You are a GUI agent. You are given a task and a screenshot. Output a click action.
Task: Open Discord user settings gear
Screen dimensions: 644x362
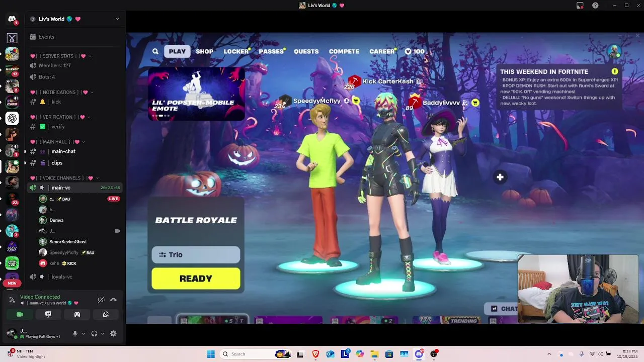click(x=113, y=333)
